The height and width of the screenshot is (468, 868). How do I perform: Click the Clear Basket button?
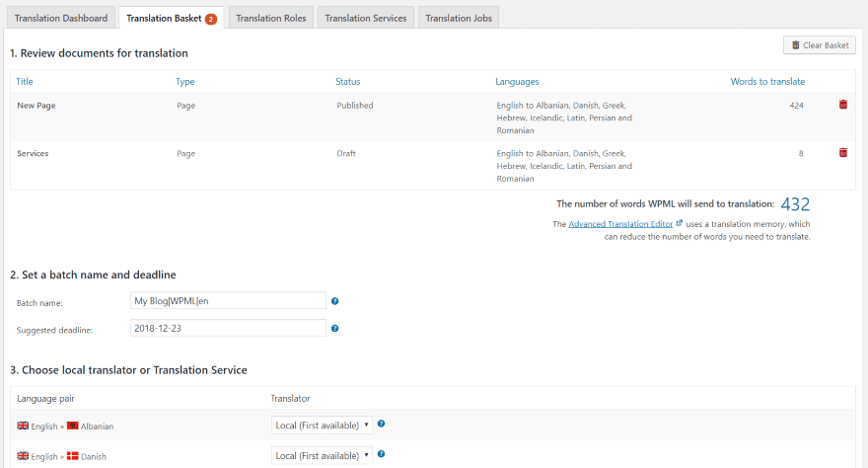point(819,45)
